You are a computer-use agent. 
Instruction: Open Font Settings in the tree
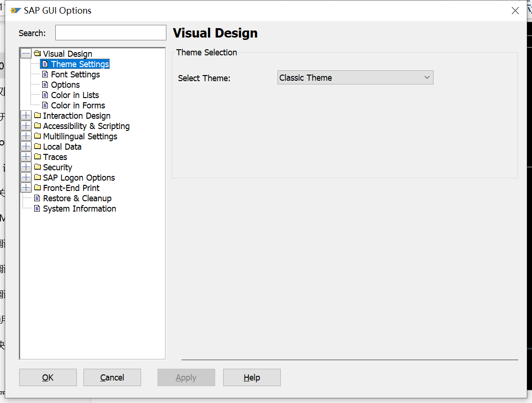pyautogui.click(x=75, y=74)
